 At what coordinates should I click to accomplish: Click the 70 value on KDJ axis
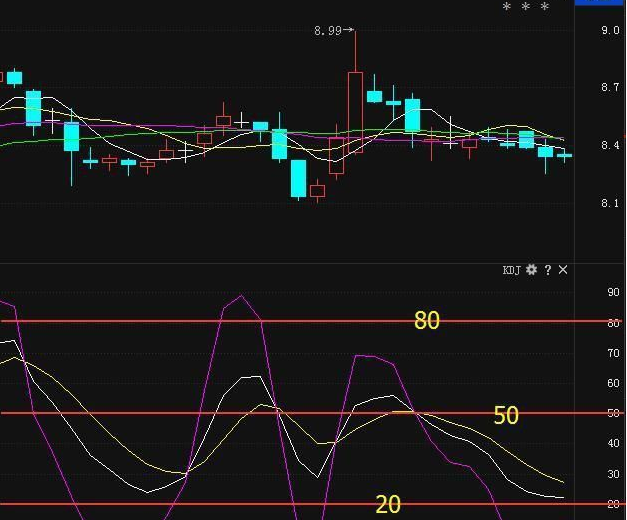coord(613,353)
